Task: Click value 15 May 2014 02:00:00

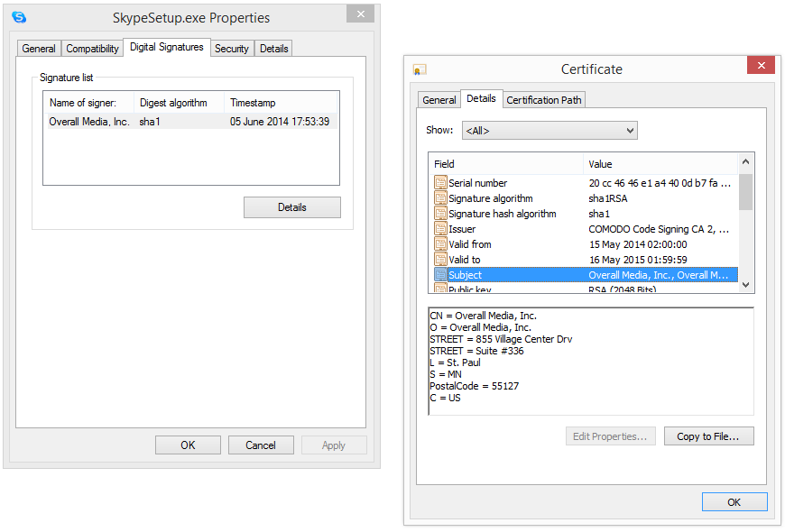Action: pyautogui.click(x=638, y=244)
